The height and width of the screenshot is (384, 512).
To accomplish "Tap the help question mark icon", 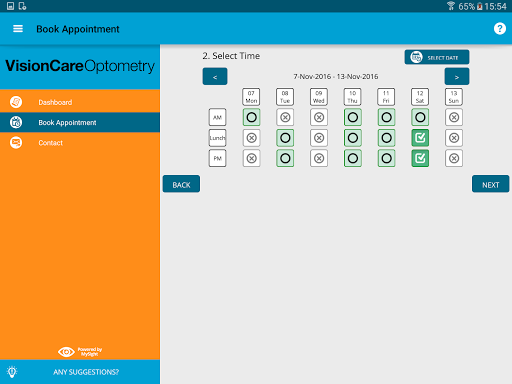I will [x=499, y=29].
